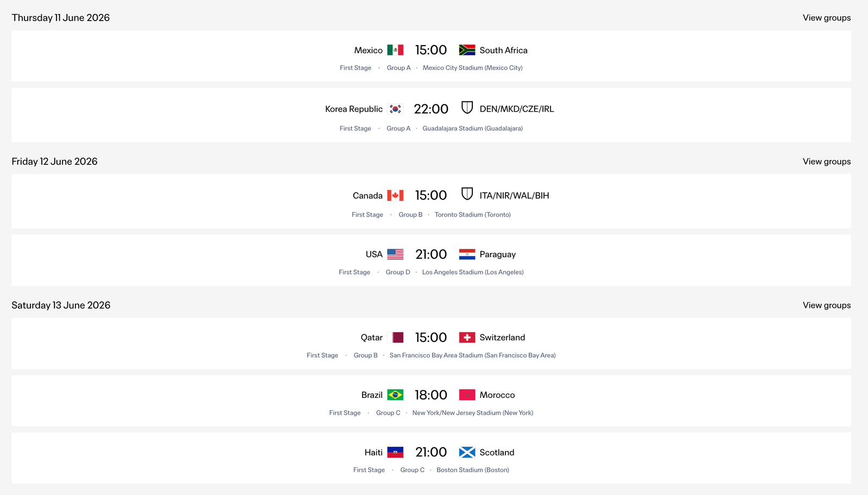Click the Morocco flag icon
The width and height of the screenshot is (868, 495).
[x=467, y=395]
